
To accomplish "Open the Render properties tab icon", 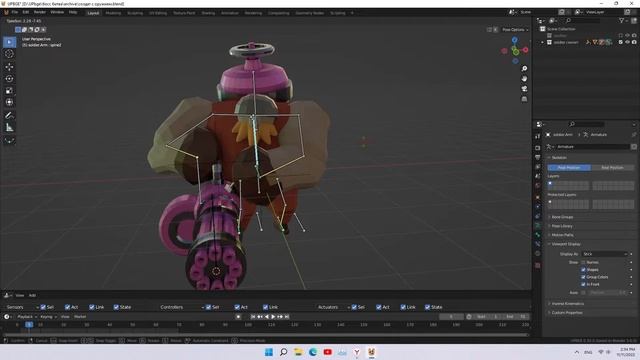I will [538, 148].
